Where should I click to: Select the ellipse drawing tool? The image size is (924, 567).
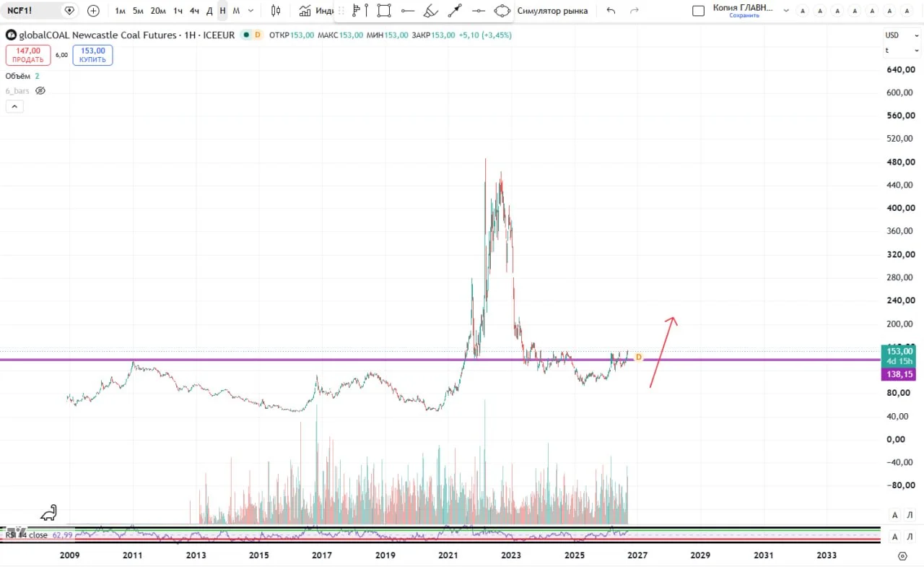click(x=502, y=11)
